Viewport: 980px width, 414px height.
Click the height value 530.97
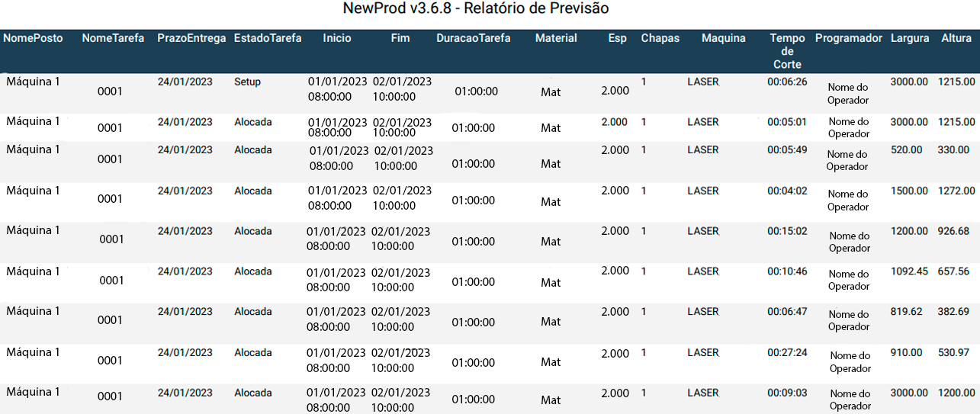pyautogui.click(x=953, y=353)
